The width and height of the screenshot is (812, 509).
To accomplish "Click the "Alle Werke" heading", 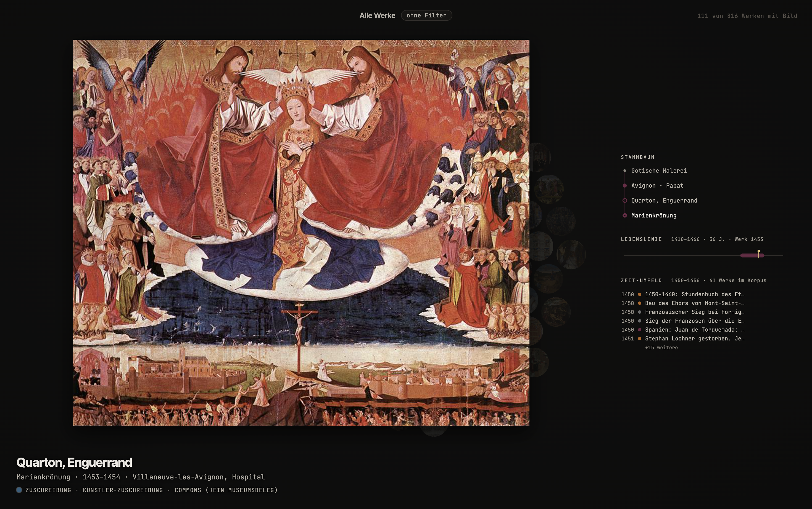I will [x=377, y=15].
